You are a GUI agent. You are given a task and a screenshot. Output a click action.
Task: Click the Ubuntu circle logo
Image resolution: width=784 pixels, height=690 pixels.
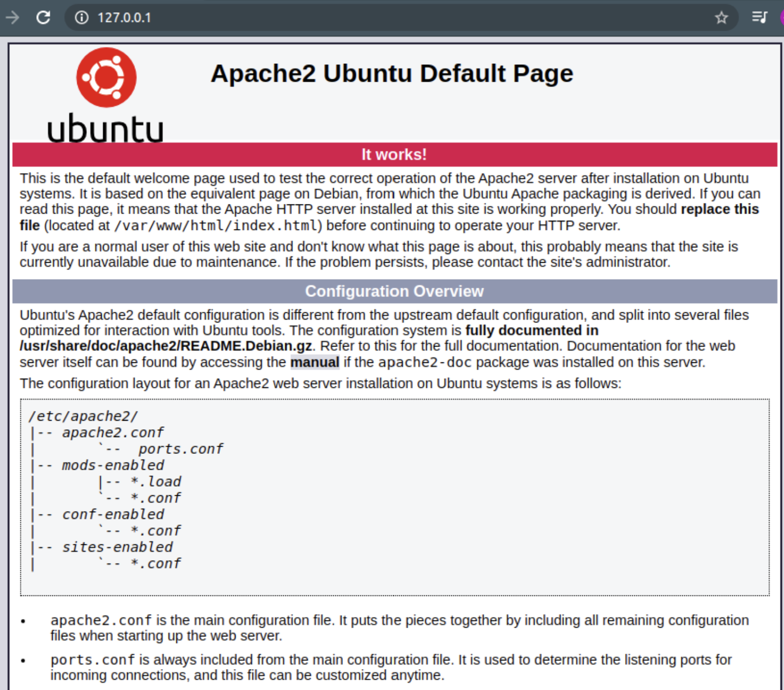coord(106,78)
